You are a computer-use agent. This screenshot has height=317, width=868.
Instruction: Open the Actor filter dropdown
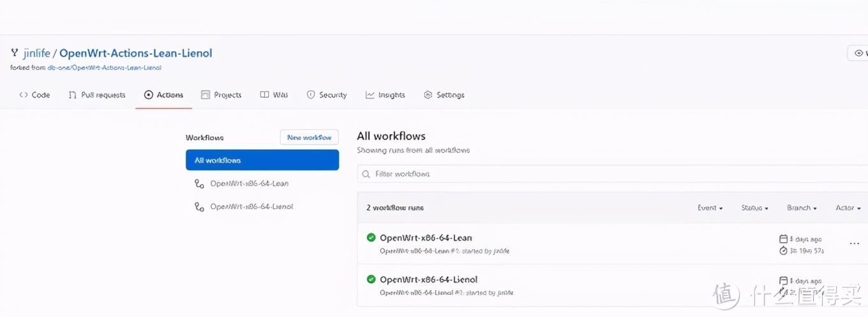coord(848,208)
